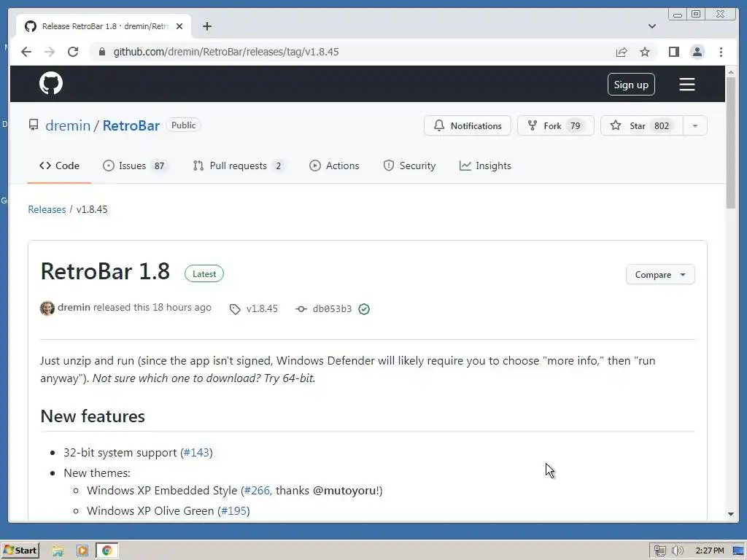Image resolution: width=747 pixels, height=560 pixels.
Task: Open commit db053b3
Action: pos(332,308)
